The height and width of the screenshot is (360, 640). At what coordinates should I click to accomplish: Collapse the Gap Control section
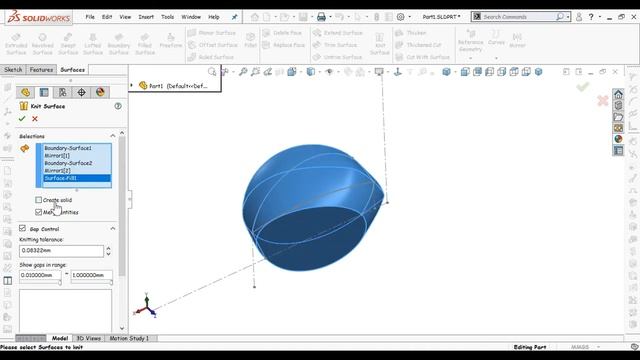(113, 229)
